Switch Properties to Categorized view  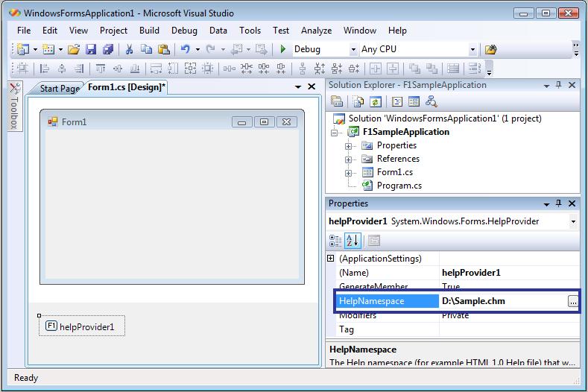(x=335, y=241)
